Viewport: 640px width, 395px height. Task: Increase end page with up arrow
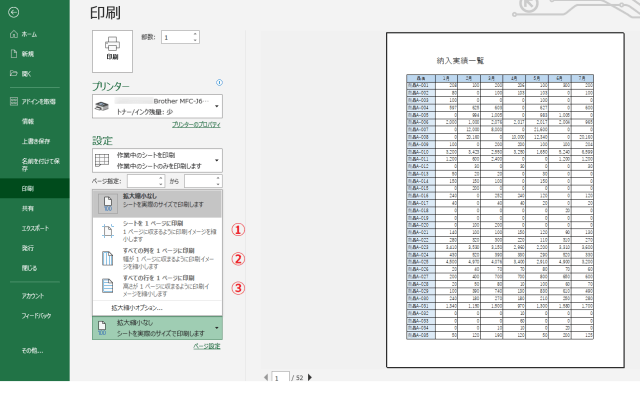click(218, 178)
